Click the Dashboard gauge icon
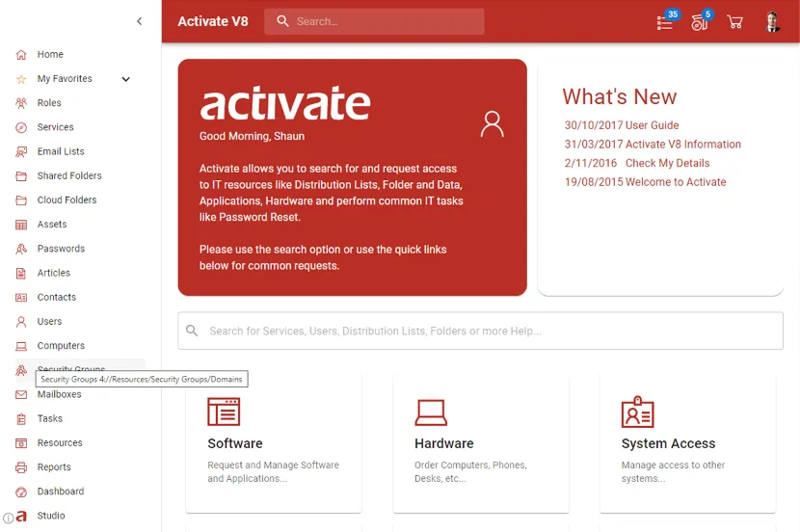 pos(21,492)
